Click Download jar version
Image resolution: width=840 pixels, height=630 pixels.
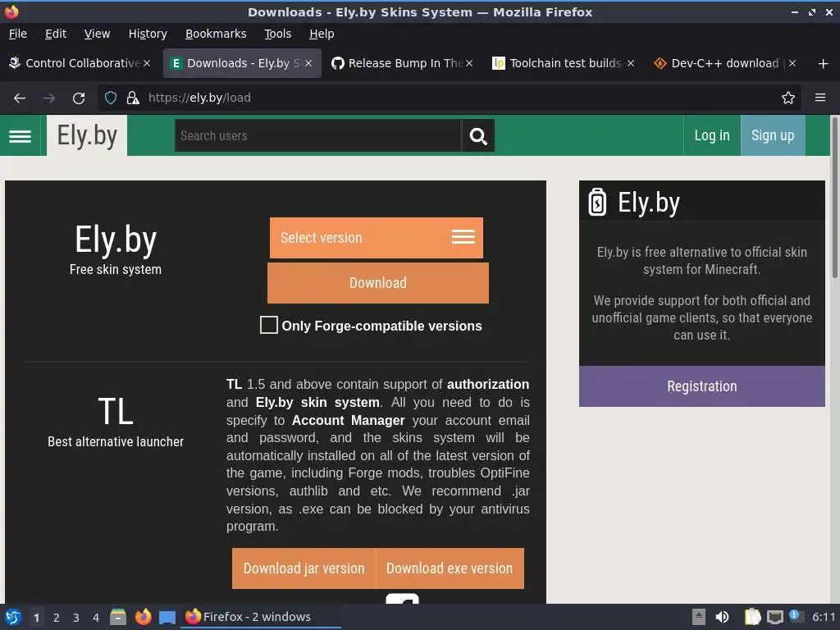[x=304, y=568]
